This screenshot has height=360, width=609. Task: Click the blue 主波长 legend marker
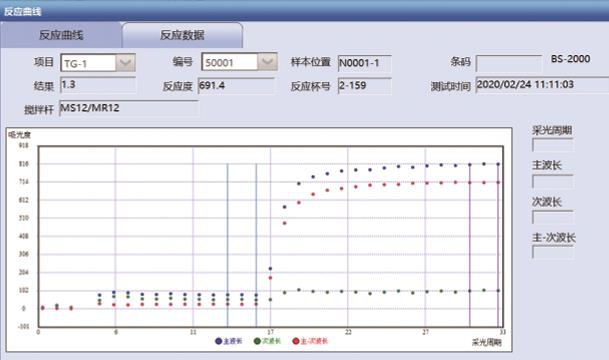[218, 341]
